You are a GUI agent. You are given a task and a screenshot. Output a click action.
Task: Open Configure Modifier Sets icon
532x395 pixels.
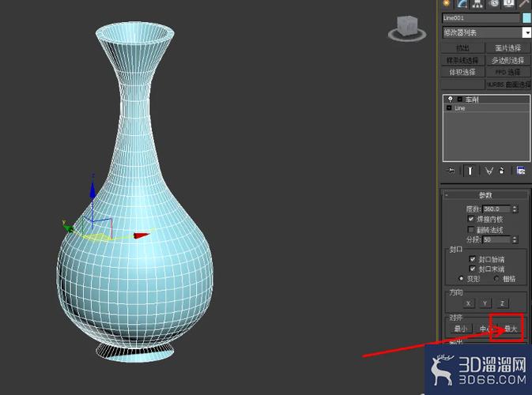click(x=521, y=171)
